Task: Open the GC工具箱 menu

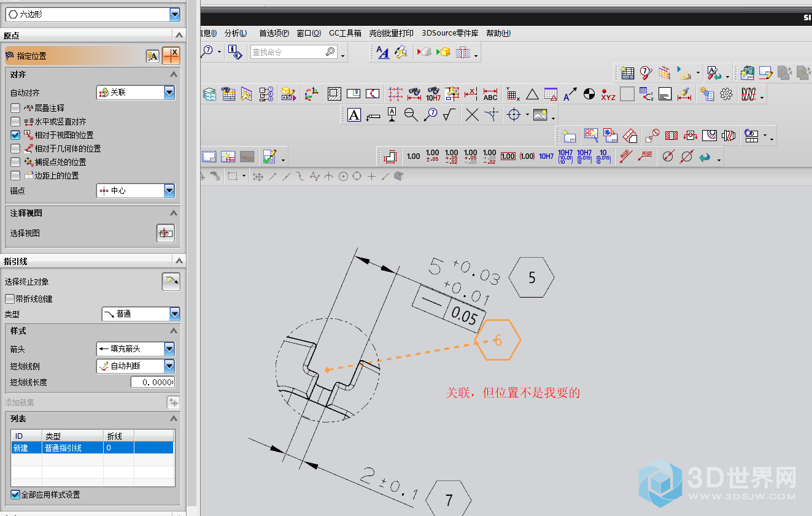Action: pyautogui.click(x=345, y=33)
